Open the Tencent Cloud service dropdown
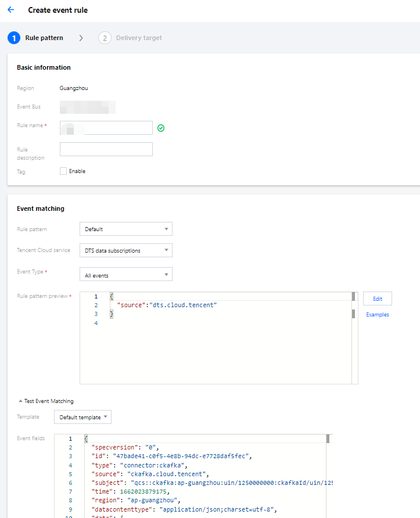Screen dimensions: 420x518 pos(125,251)
